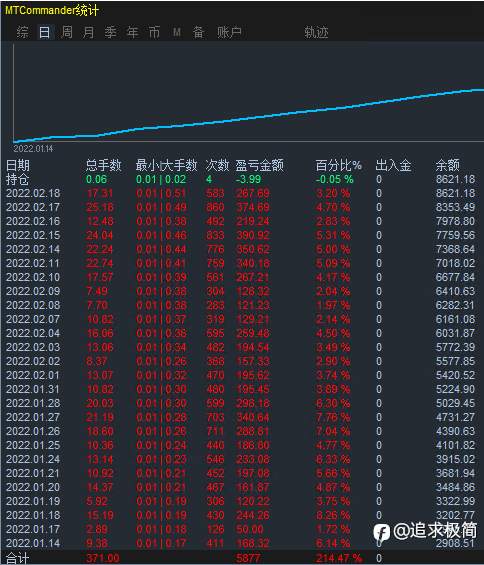The width and height of the screenshot is (484, 565).
Task: Click the 合计 total row label
Action: [17, 559]
